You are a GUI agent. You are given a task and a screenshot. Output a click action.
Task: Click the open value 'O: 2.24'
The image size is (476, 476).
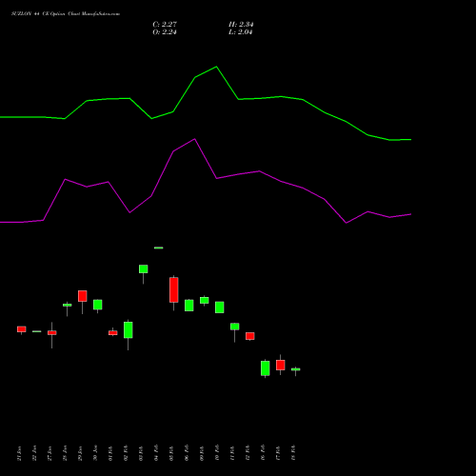tap(165, 32)
